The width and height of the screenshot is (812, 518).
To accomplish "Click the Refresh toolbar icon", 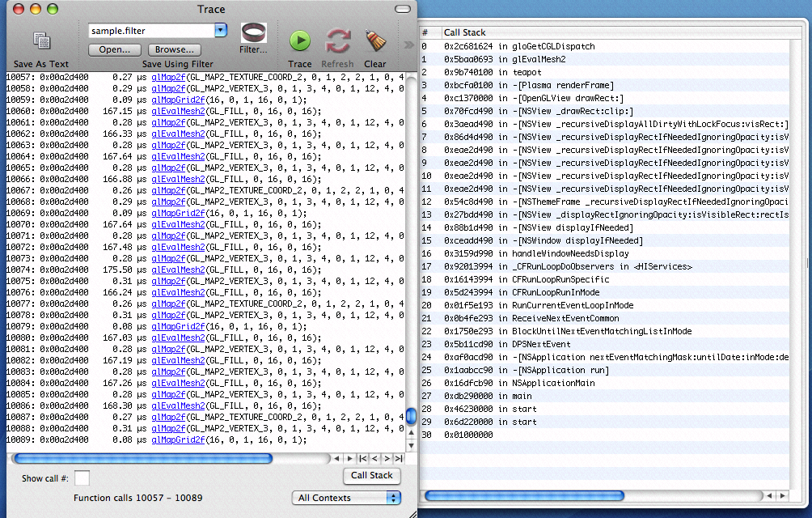I will (x=337, y=40).
